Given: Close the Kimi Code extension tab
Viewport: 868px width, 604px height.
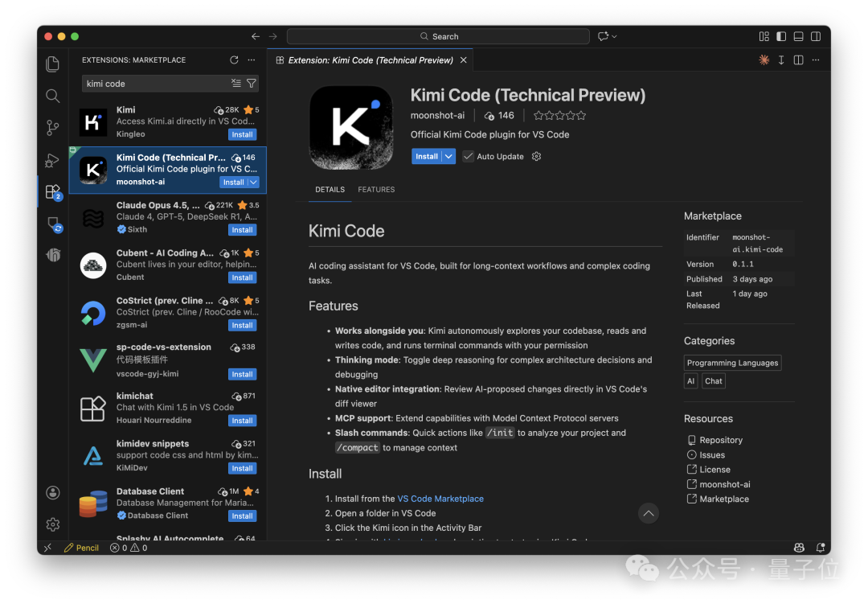Looking at the screenshot, I should coord(464,60).
